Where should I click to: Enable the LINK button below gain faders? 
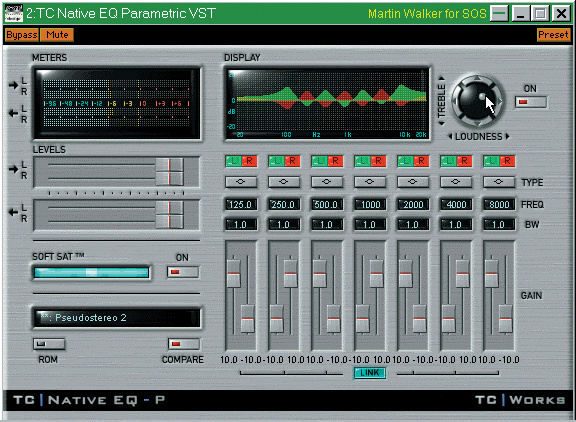pos(370,373)
